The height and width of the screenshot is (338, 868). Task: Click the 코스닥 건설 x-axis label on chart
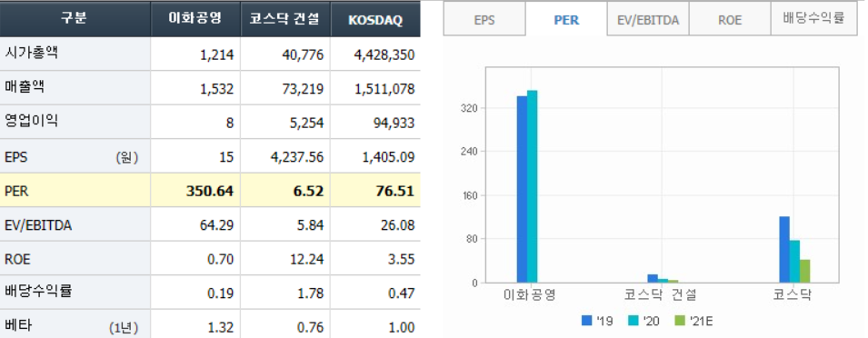click(x=661, y=295)
